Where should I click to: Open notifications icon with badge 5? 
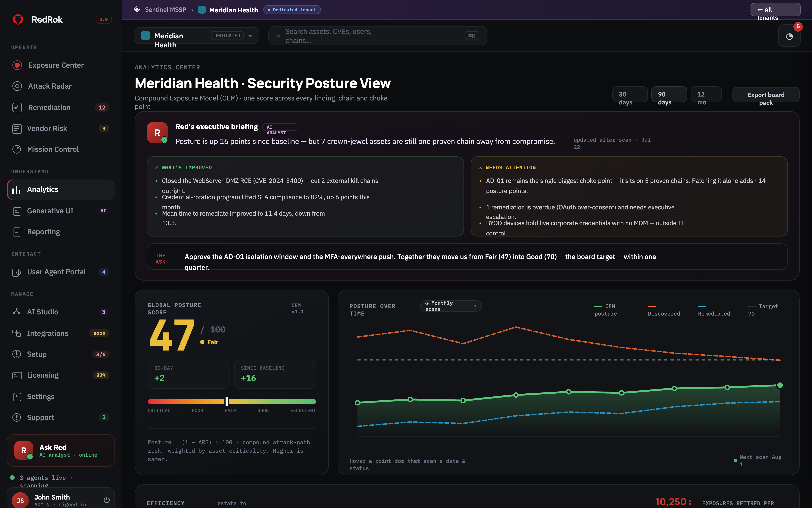tap(789, 36)
